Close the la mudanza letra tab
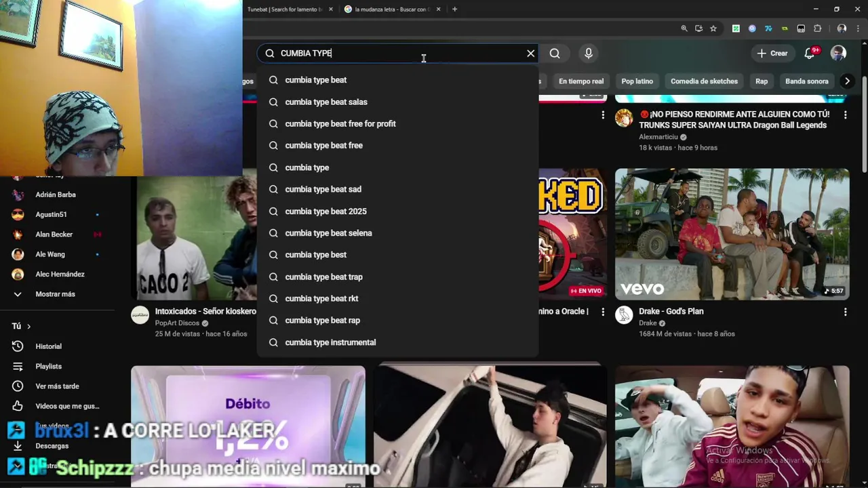This screenshot has width=868, height=488. point(439,9)
